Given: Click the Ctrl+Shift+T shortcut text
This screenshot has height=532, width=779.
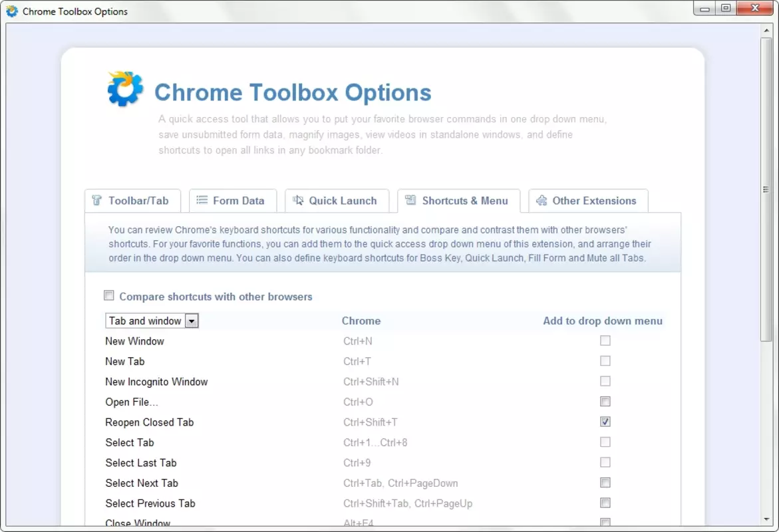Looking at the screenshot, I should coord(371,422).
